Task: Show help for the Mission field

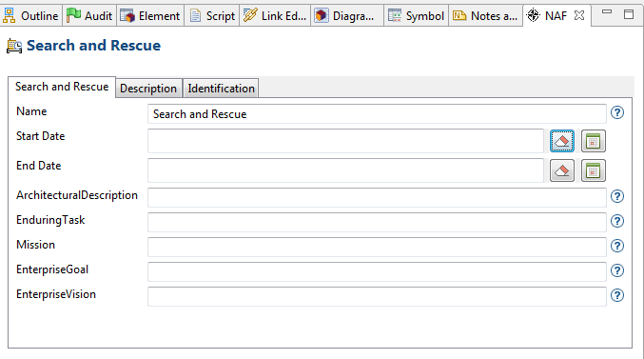Action: pyautogui.click(x=617, y=246)
